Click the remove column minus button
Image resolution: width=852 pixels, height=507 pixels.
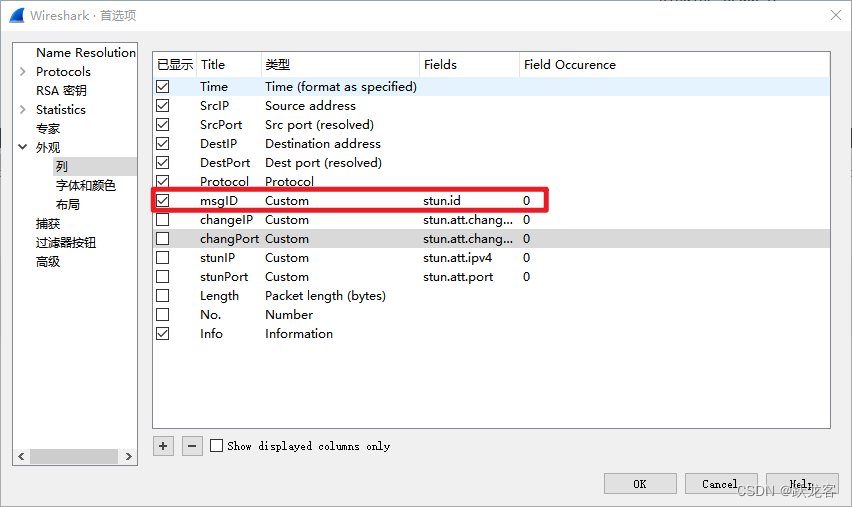click(192, 446)
